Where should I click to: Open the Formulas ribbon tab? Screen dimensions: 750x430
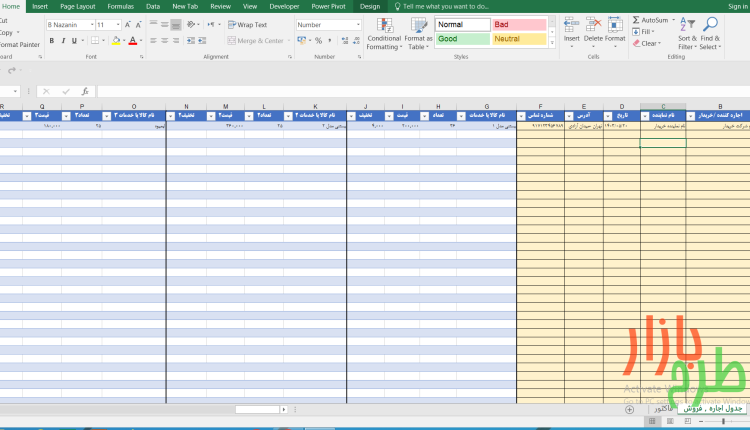click(121, 6)
